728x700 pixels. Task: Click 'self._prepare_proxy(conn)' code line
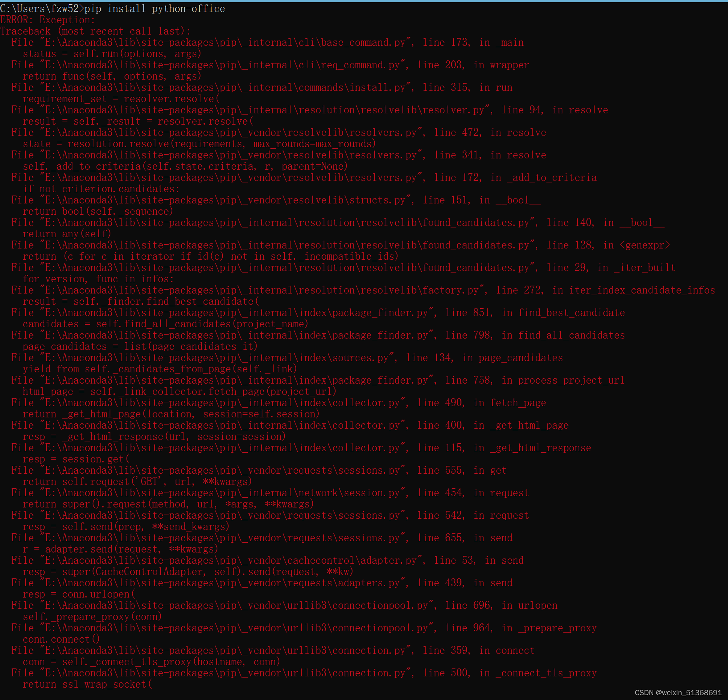click(x=92, y=617)
